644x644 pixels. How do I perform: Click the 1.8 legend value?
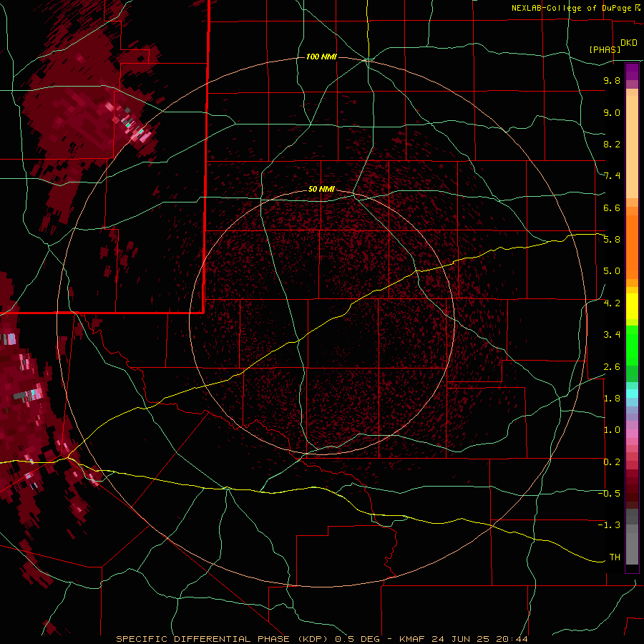(x=612, y=399)
